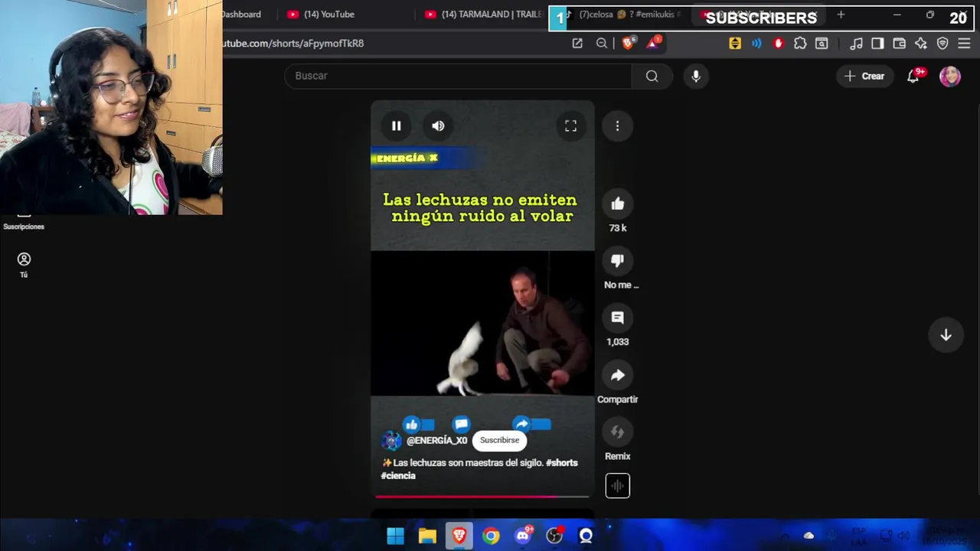This screenshot has width=980, height=551.
Task: Open YouTube notifications bell
Action: point(913,76)
